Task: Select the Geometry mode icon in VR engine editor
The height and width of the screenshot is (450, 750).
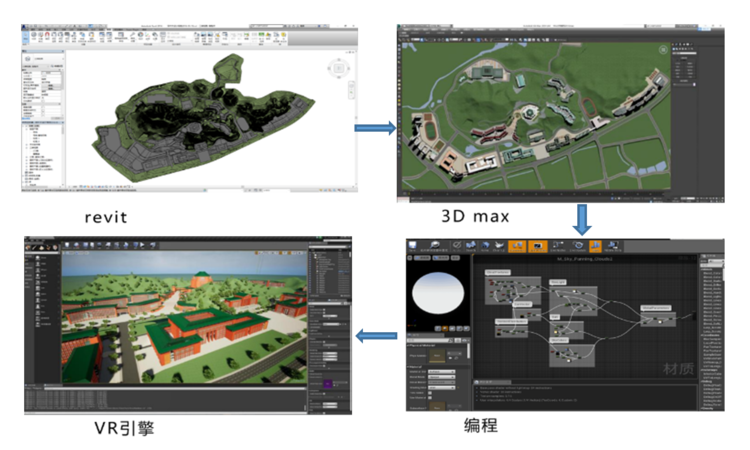Action: coord(55,247)
